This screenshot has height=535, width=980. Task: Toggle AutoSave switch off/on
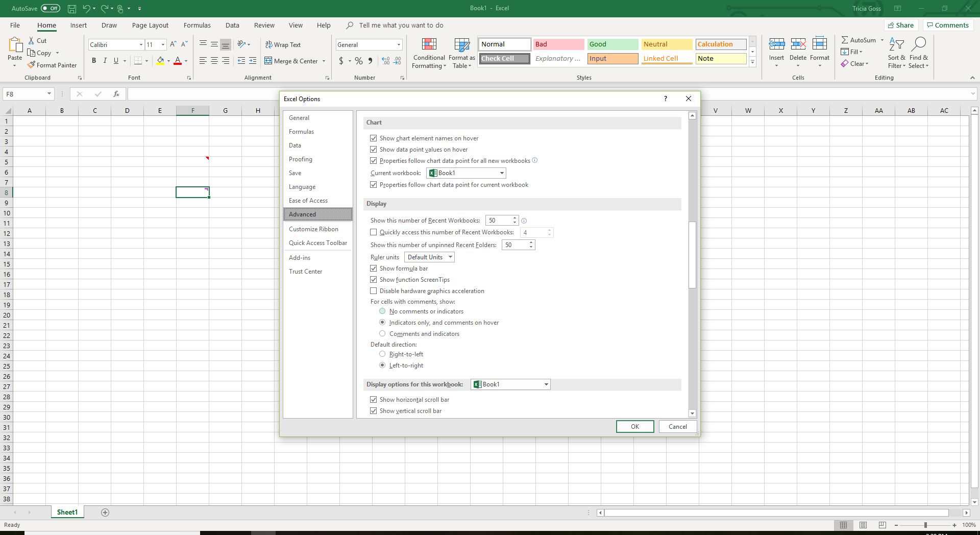(x=50, y=8)
